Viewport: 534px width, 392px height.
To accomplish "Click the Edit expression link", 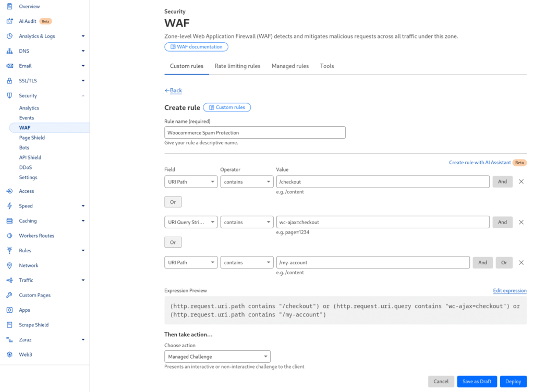I will click(509, 291).
